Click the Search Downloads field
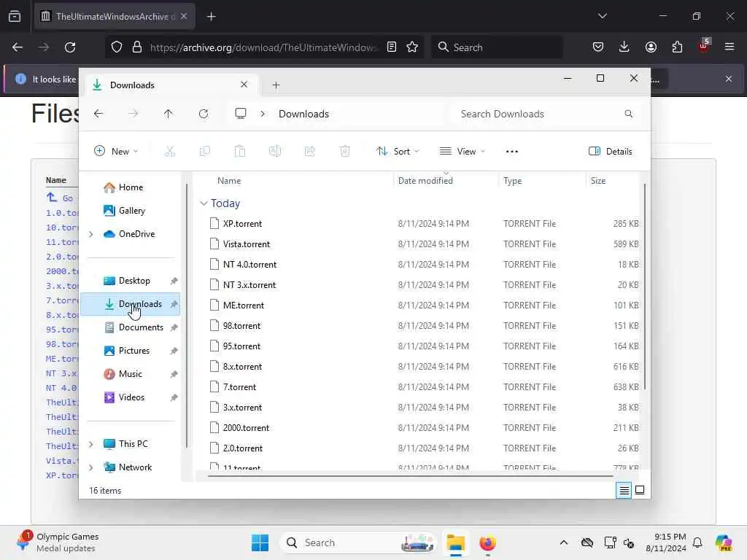This screenshot has width=747, height=560. pyautogui.click(x=545, y=114)
